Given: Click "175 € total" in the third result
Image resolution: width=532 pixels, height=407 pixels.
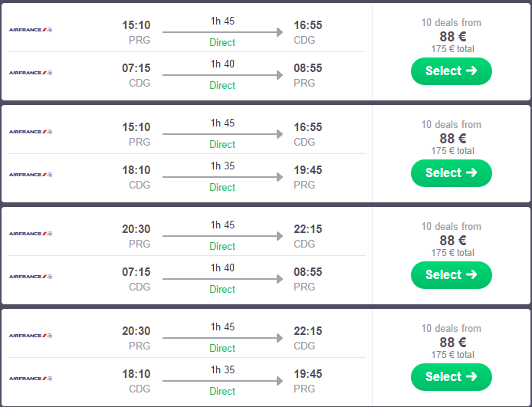Looking at the screenshot, I should [x=452, y=253].
